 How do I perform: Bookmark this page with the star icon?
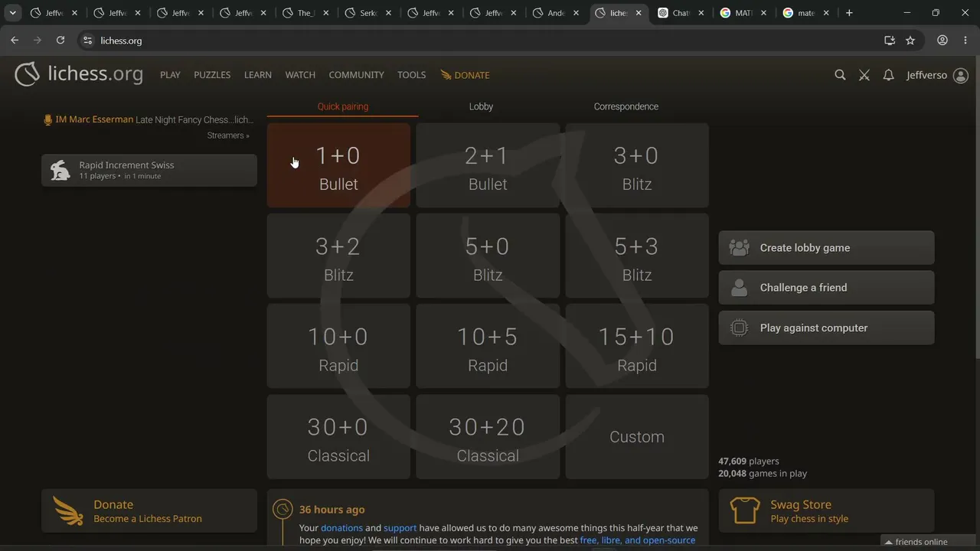click(910, 41)
